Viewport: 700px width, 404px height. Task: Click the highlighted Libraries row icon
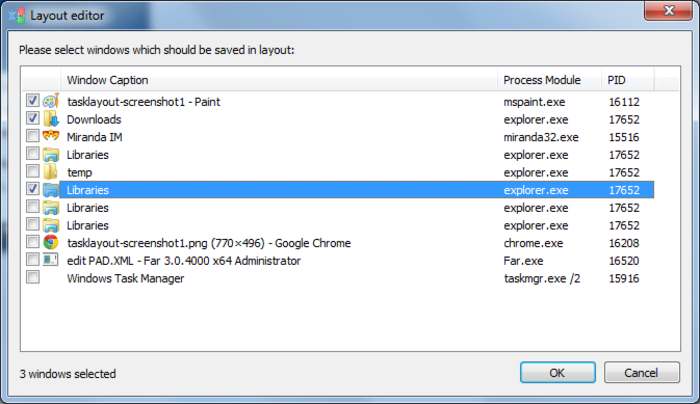coord(51,190)
